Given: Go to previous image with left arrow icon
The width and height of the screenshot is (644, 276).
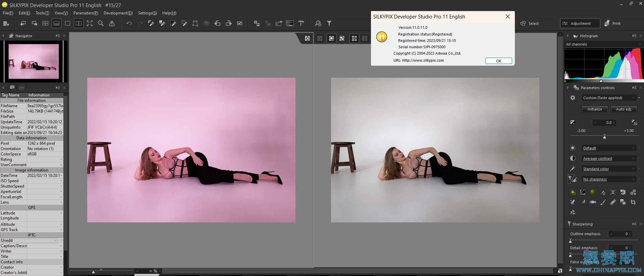Looking at the screenshot, I should (23, 23).
